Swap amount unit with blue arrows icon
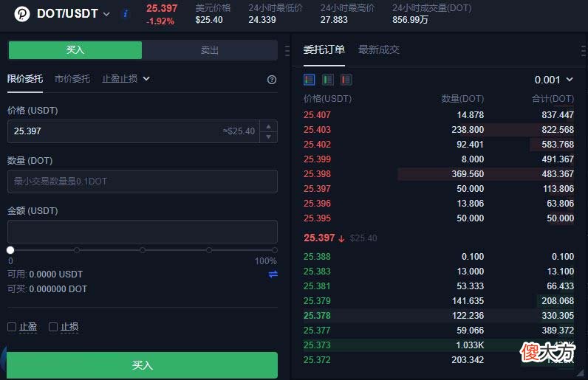 point(273,274)
